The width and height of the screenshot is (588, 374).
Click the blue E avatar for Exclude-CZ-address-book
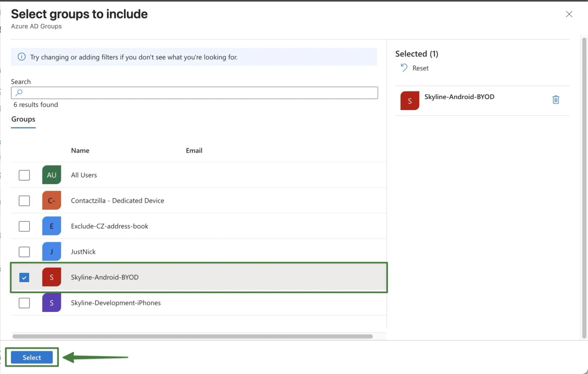point(51,226)
